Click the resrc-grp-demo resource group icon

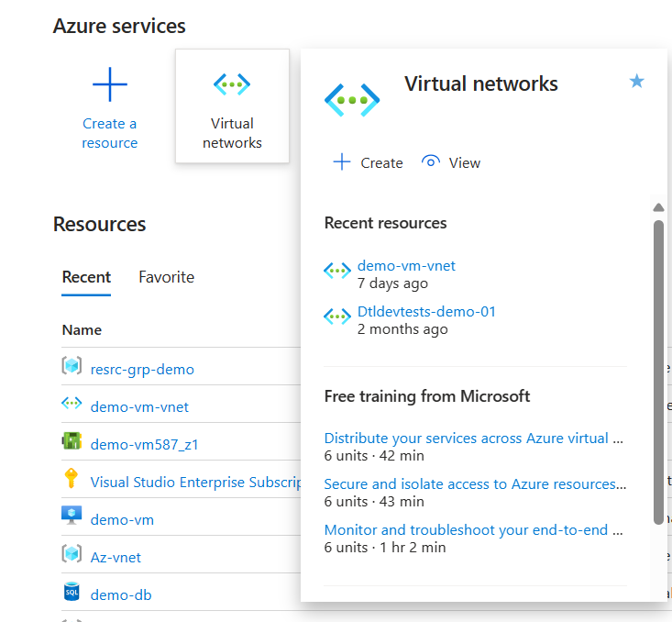[x=72, y=368]
